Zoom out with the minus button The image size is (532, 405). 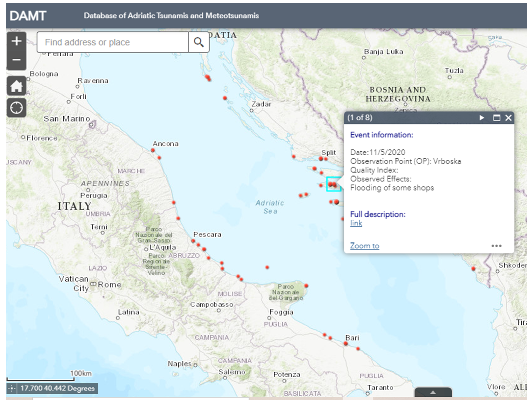point(16,60)
